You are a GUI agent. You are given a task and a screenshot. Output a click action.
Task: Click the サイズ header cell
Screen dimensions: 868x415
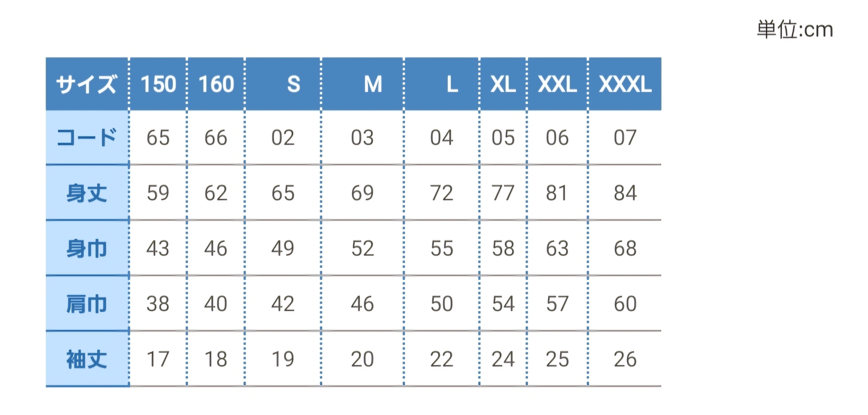tap(87, 84)
